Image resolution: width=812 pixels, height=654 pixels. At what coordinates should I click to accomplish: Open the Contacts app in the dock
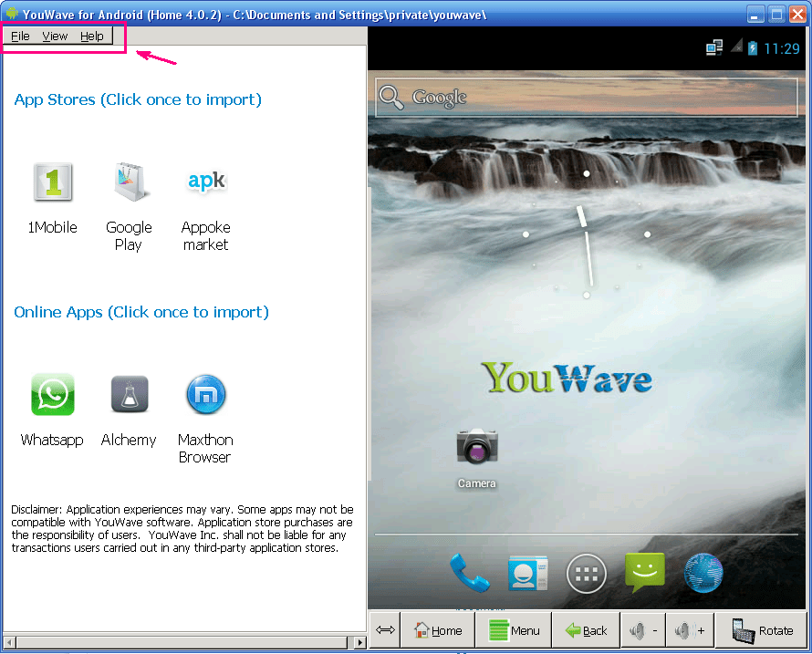click(527, 573)
